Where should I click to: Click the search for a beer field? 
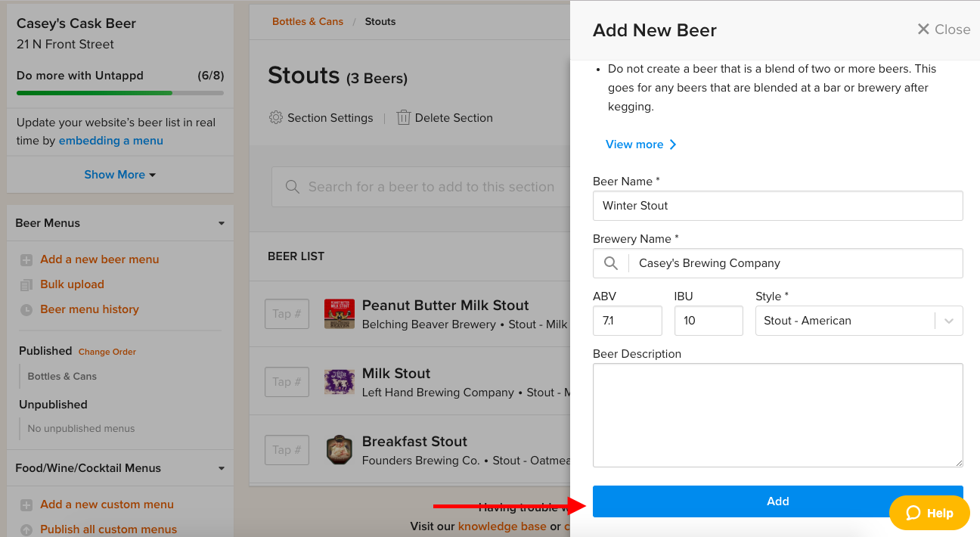click(x=420, y=187)
